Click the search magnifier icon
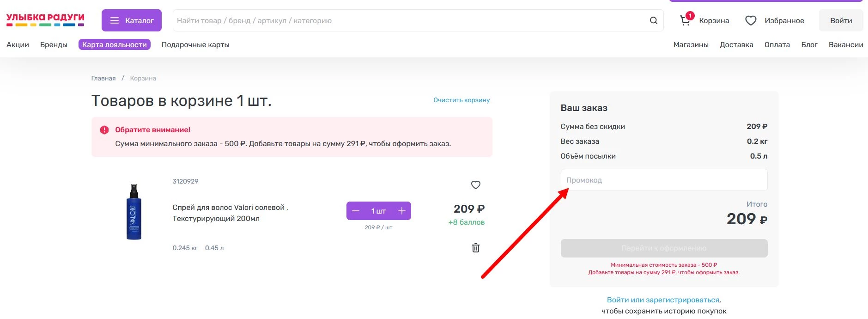This screenshot has width=868, height=319. tap(653, 20)
